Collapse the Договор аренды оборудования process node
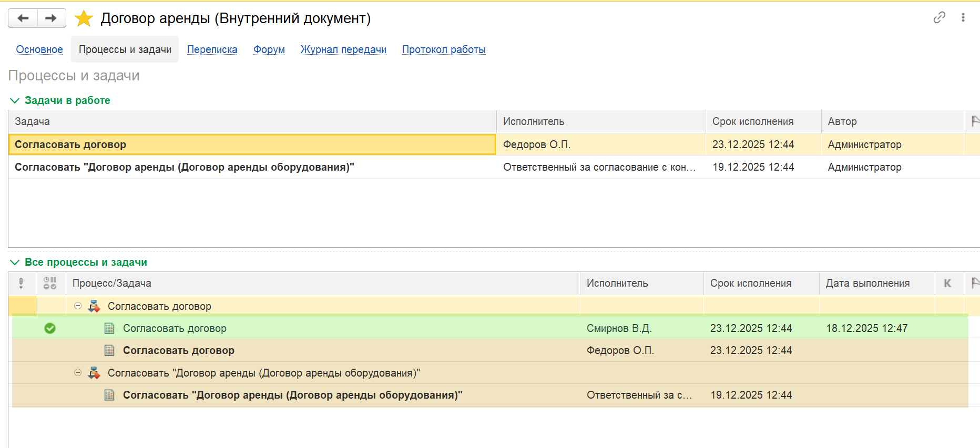The height and width of the screenshot is (448, 980). 78,373
